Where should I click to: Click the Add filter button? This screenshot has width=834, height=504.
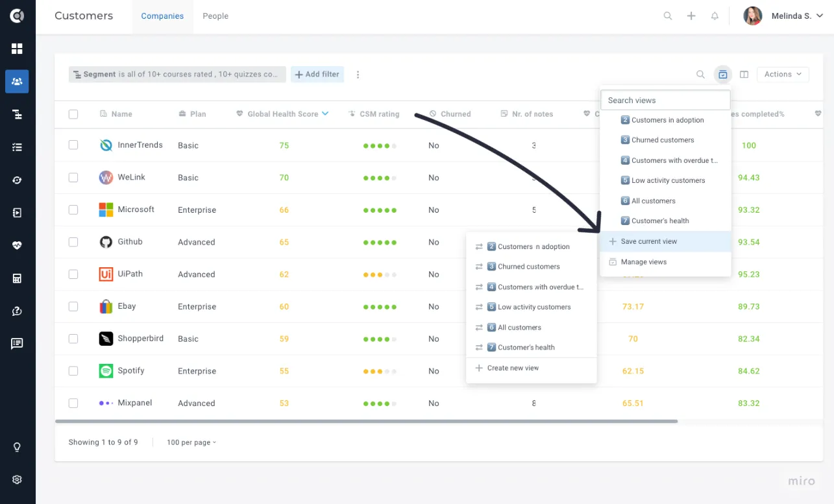[317, 75]
